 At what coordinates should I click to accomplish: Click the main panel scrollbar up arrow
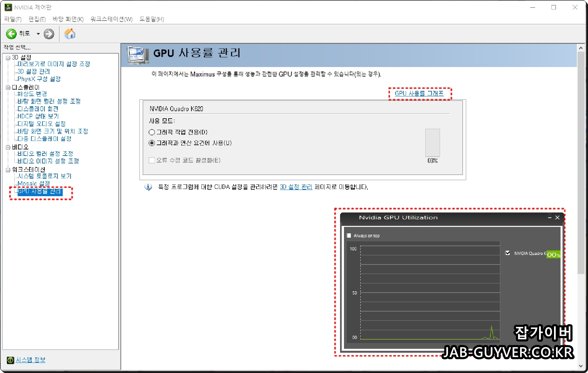581,48
